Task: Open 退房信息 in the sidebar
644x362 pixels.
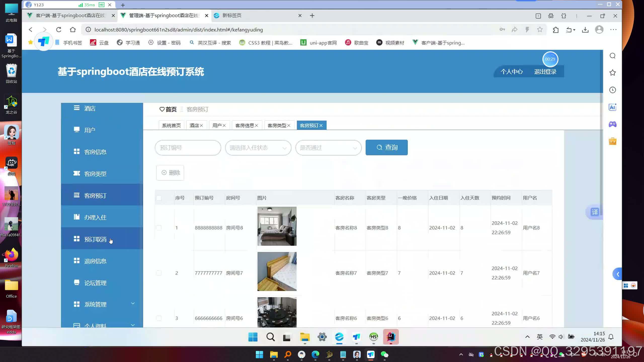Action: [x=102, y=261]
